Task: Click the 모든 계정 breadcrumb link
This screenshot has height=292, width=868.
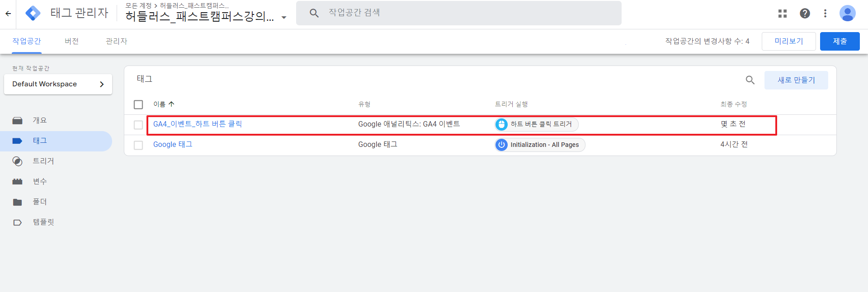Action: [138, 5]
